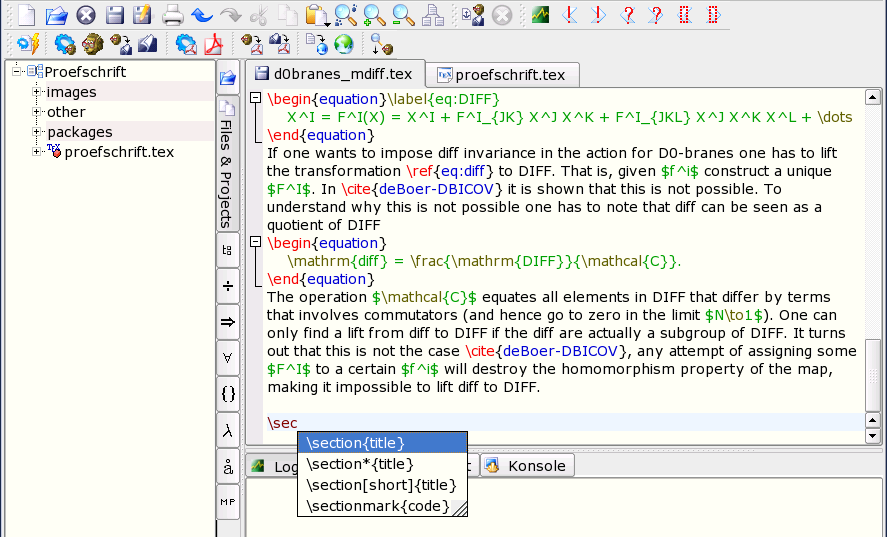887x537 pixels.
Task: Click the master document anchor icon
Action: 473,15
